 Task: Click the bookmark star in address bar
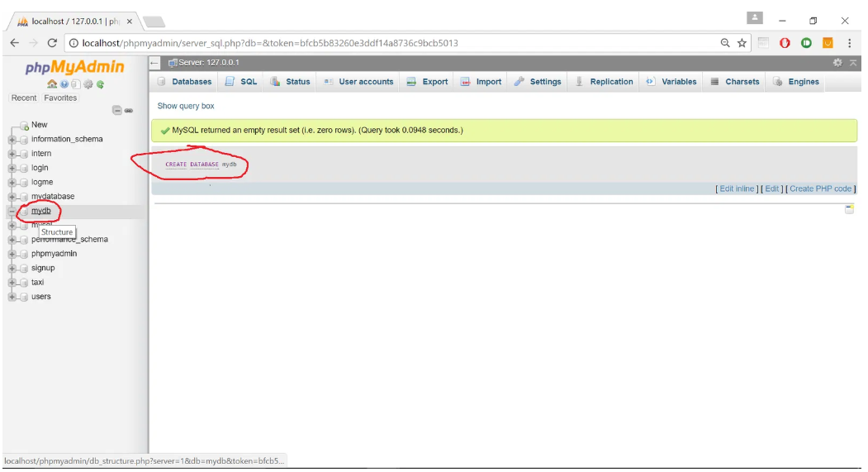pos(742,43)
